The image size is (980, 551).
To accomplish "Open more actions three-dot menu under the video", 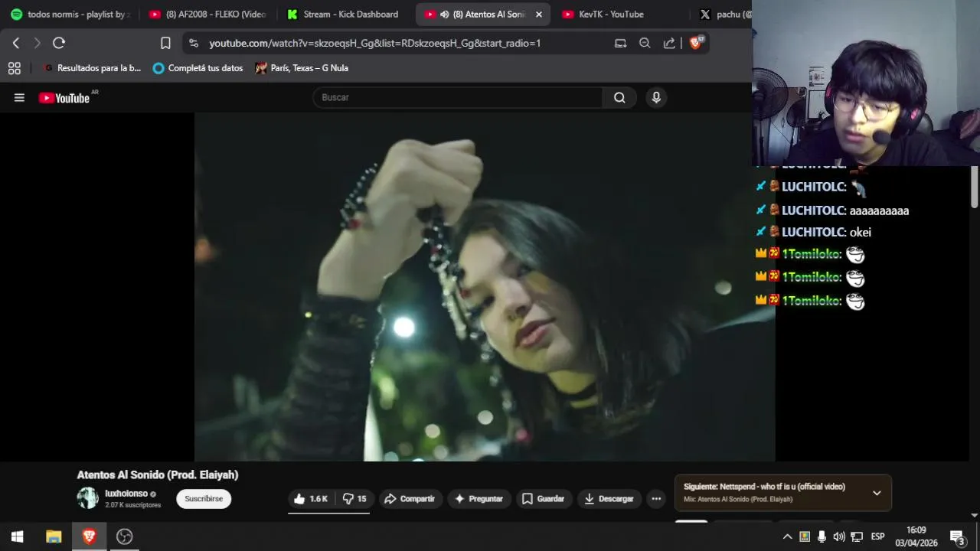I will point(656,499).
